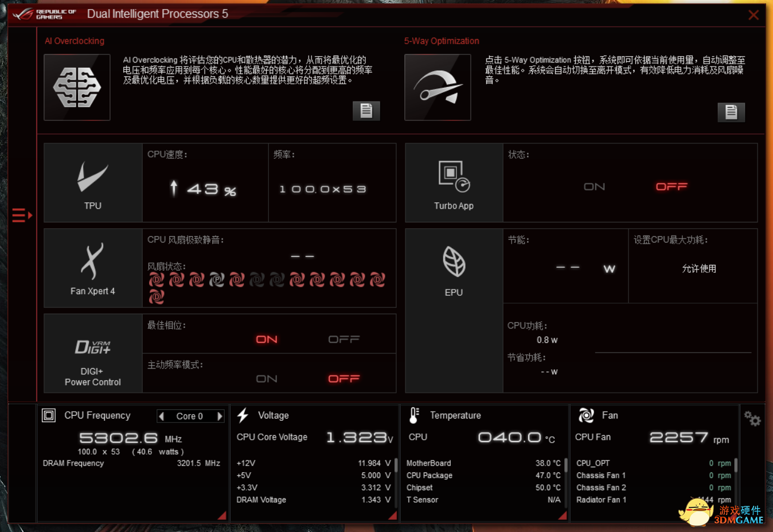Click the Fan panel spinning fan icon
The height and width of the screenshot is (532, 773).
[x=586, y=415]
